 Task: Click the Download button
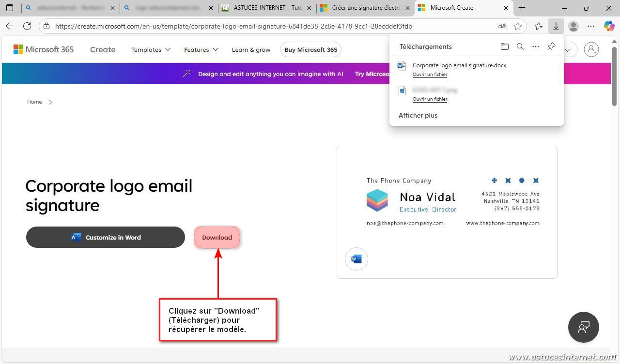[217, 237]
